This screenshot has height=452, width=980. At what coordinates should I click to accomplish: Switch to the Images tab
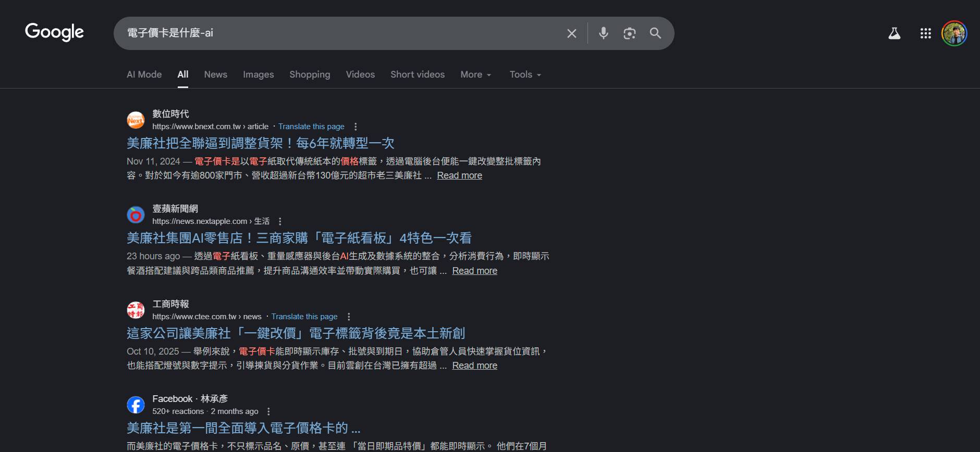coord(258,74)
